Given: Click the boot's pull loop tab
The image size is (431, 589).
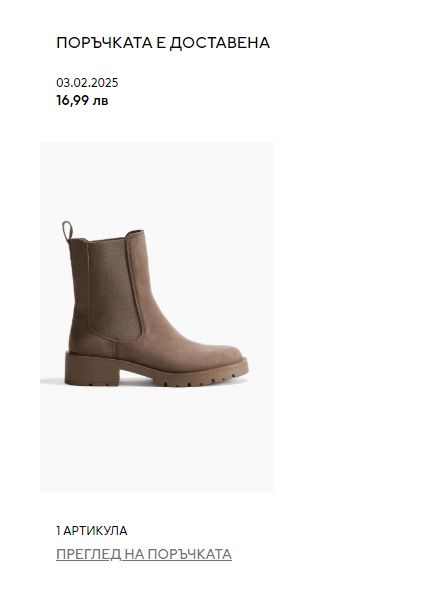Looking at the screenshot, I should [x=67, y=230].
